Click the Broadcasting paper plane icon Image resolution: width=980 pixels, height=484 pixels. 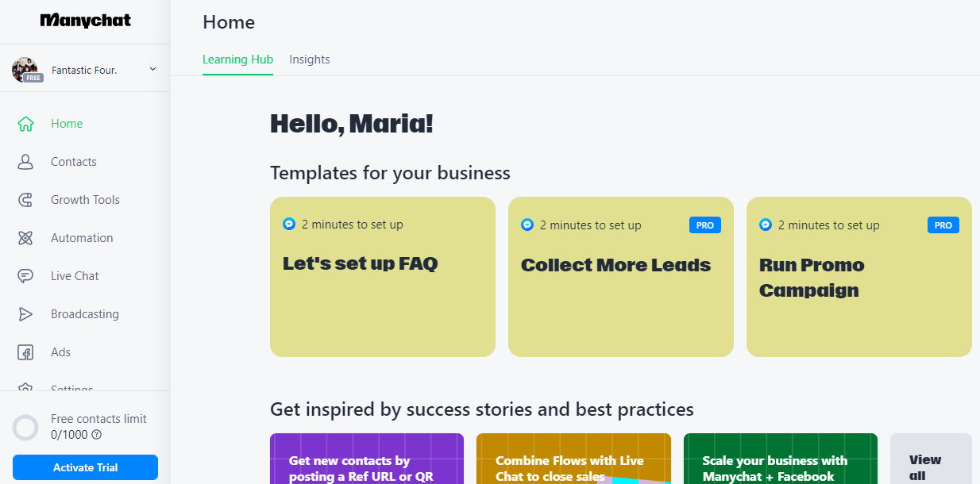click(25, 314)
